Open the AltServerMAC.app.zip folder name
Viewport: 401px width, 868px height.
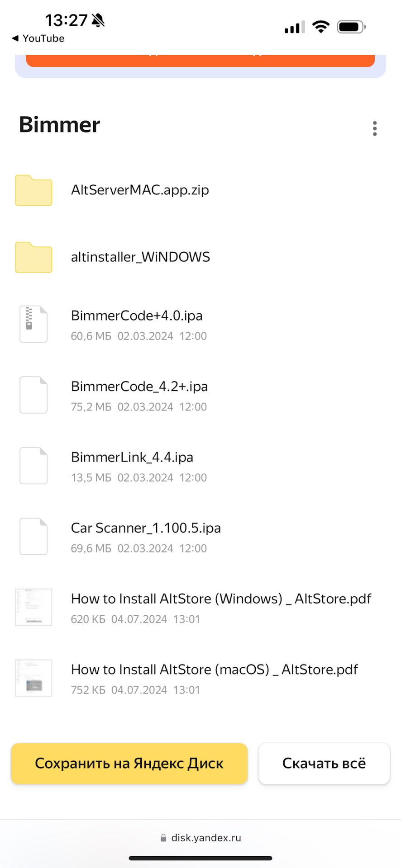coord(140,190)
